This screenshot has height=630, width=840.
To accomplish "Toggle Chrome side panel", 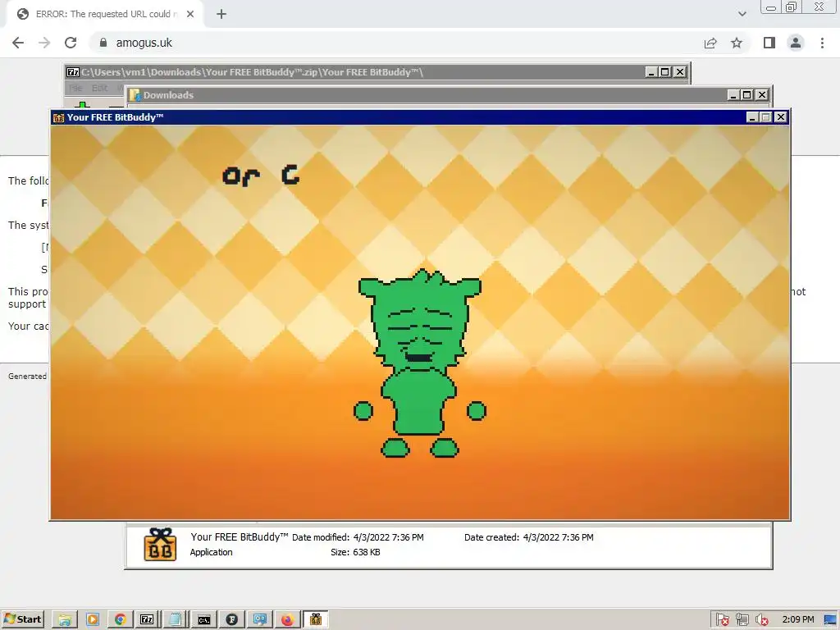I will coord(769,43).
